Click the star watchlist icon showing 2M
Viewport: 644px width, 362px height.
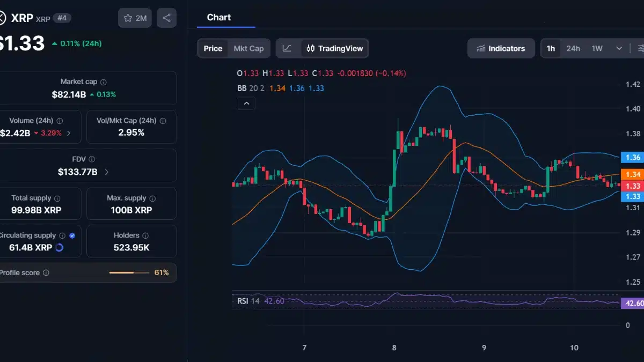click(x=134, y=18)
